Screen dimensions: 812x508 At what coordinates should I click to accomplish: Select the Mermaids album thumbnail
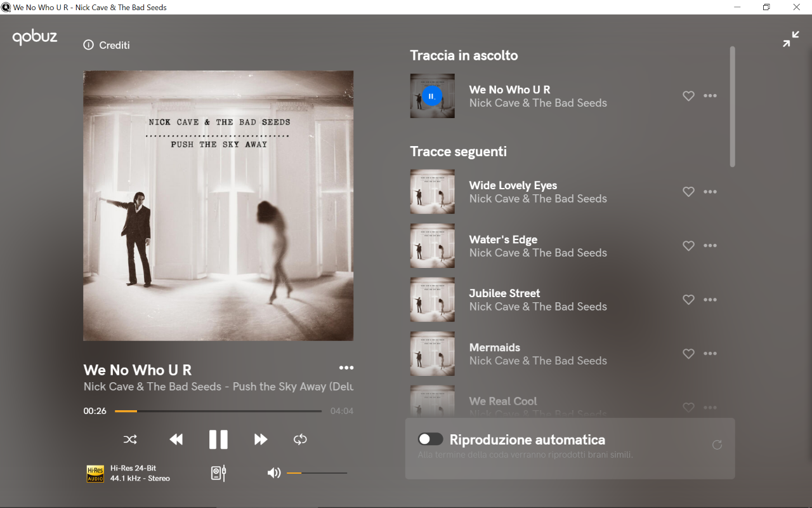tap(433, 354)
